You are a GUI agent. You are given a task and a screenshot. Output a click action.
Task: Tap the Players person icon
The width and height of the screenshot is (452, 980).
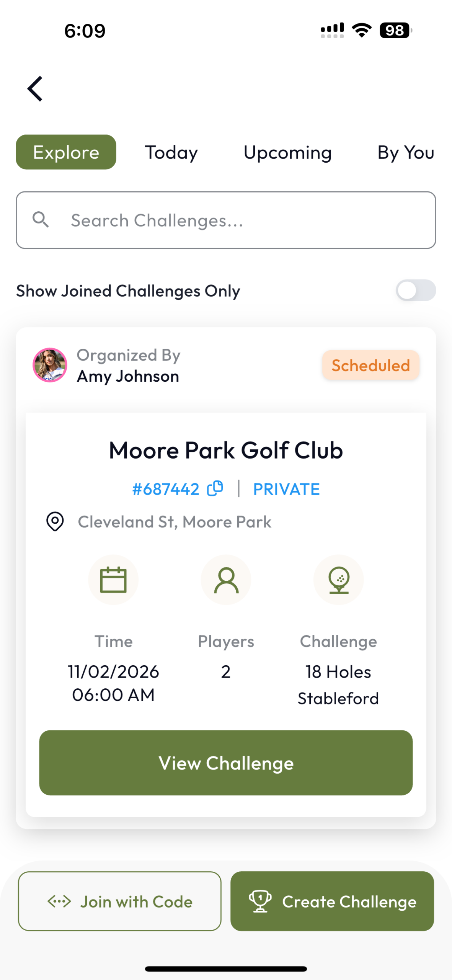[x=226, y=580]
